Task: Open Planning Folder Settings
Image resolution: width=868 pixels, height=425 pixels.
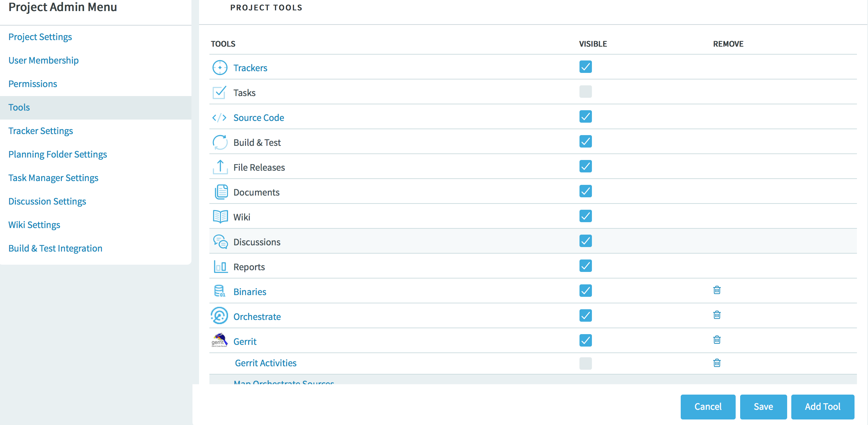Action: coord(58,154)
